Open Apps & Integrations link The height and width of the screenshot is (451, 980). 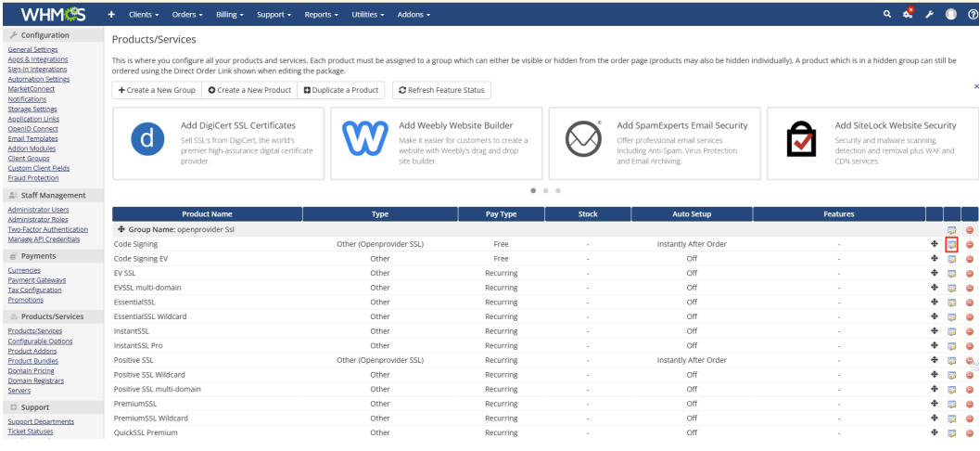point(37,59)
